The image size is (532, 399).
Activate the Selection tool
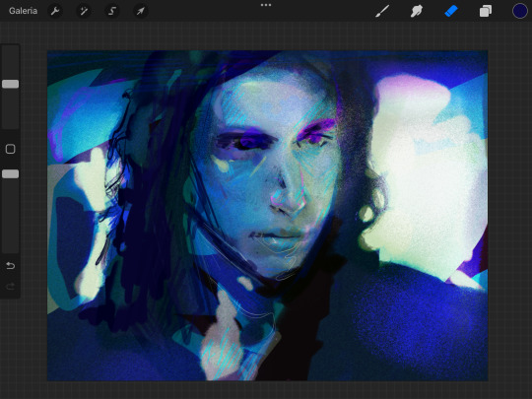pyautogui.click(x=112, y=11)
